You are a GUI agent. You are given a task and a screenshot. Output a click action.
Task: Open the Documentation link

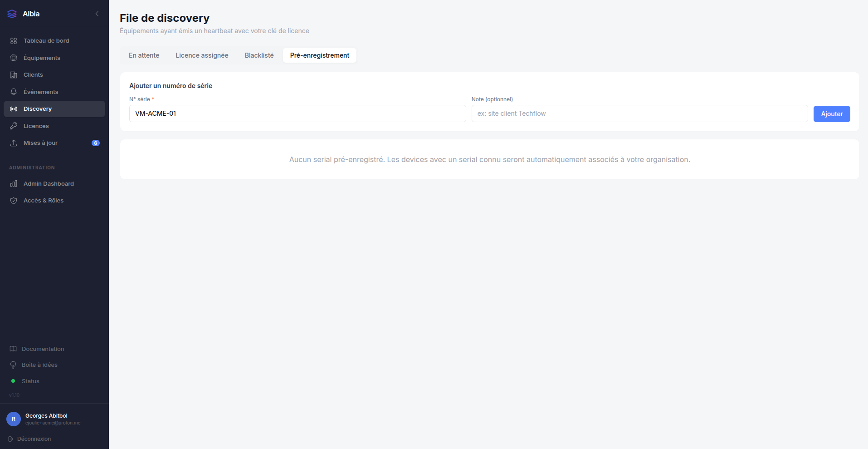pos(54,349)
